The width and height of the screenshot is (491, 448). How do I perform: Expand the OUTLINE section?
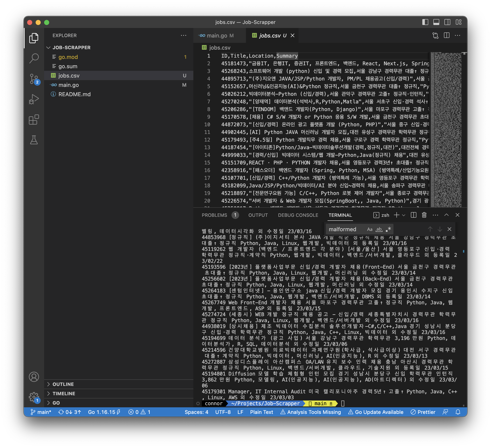[63, 384]
